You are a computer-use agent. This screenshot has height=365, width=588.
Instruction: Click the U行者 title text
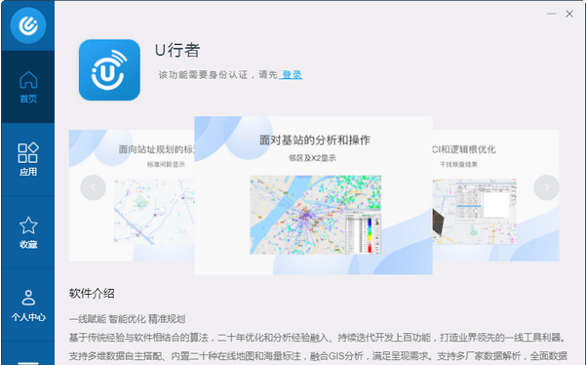click(177, 51)
